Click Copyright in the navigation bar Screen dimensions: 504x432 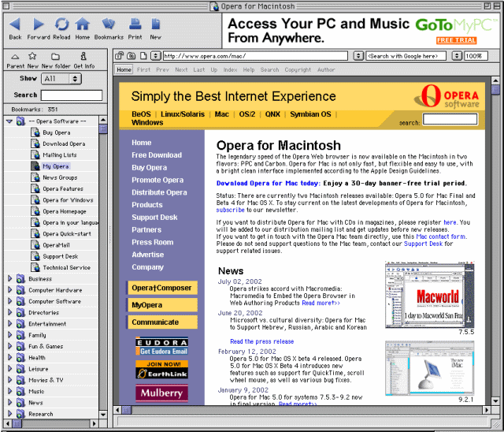click(x=298, y=69)
